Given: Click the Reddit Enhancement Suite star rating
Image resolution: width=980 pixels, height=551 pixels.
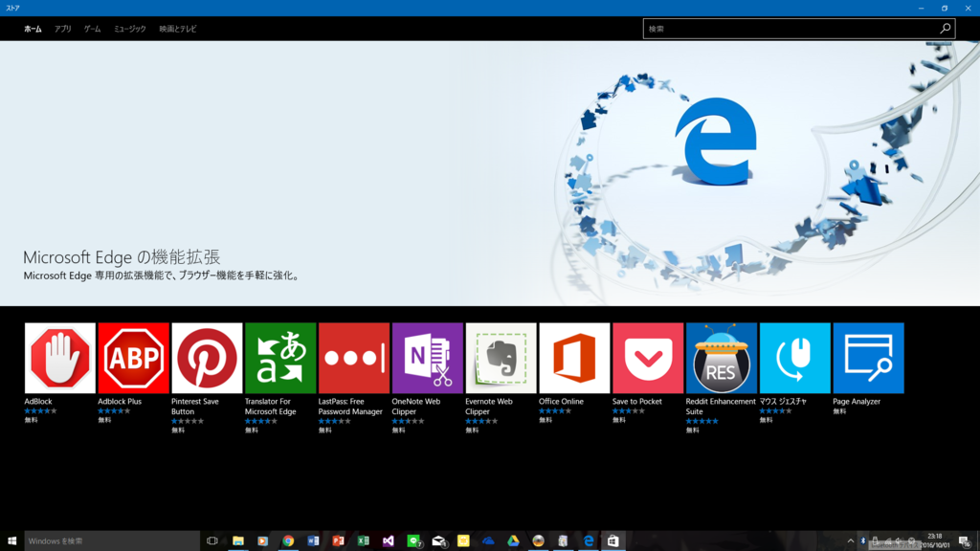Looking at the screenshot, I should pyautogui.click(x=702, y=421).
